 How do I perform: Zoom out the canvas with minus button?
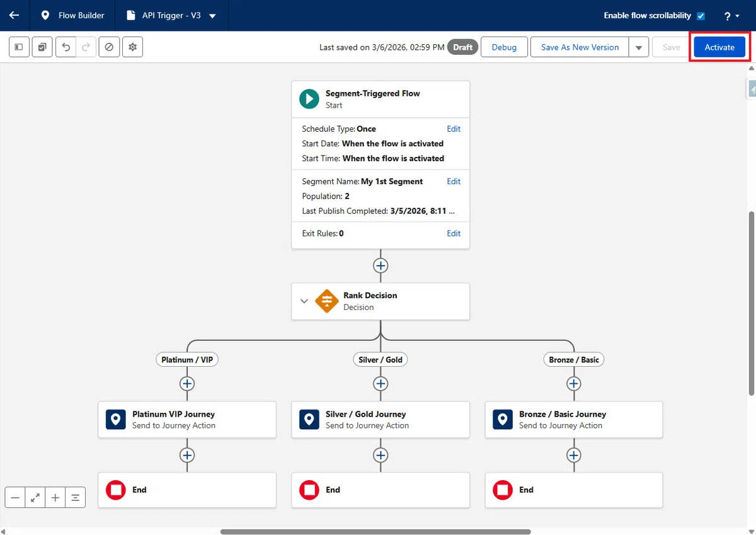[15, 498]
